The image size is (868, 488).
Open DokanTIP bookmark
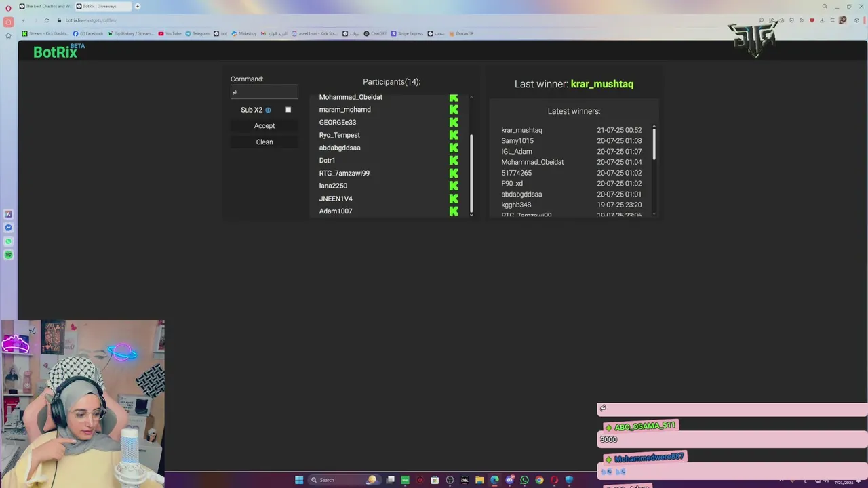(x=461, y=33)
